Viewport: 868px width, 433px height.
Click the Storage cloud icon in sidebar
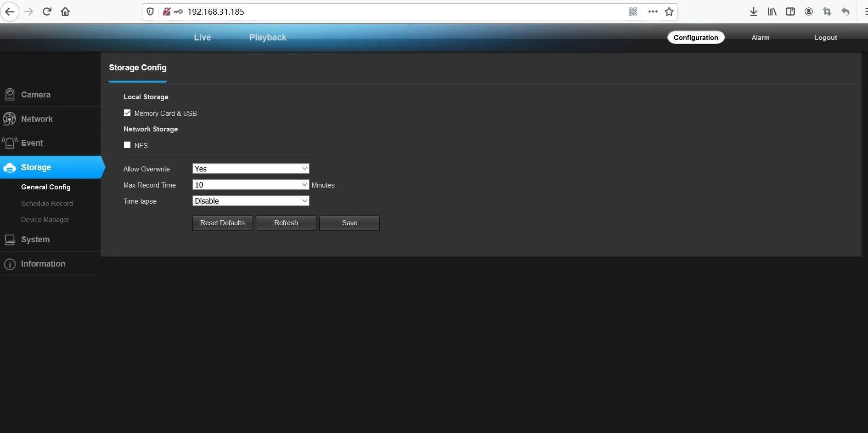click(10, 168)
